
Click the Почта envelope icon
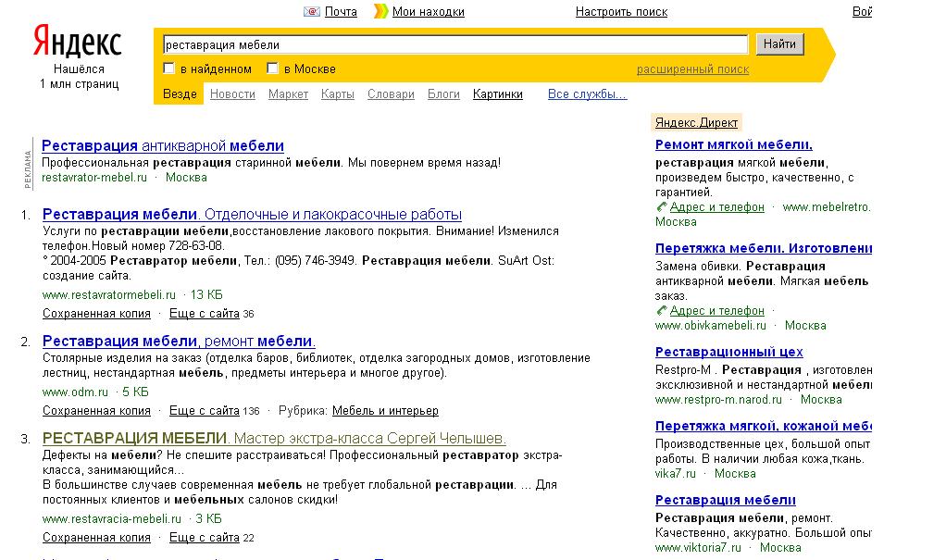[311, 12]
